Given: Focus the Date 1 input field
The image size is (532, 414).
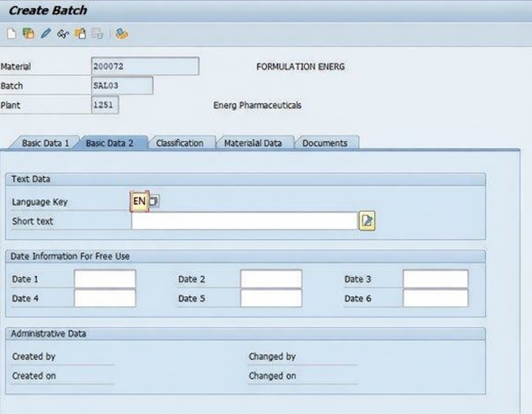Looking at the screenshot, I should tap(105, 279).
